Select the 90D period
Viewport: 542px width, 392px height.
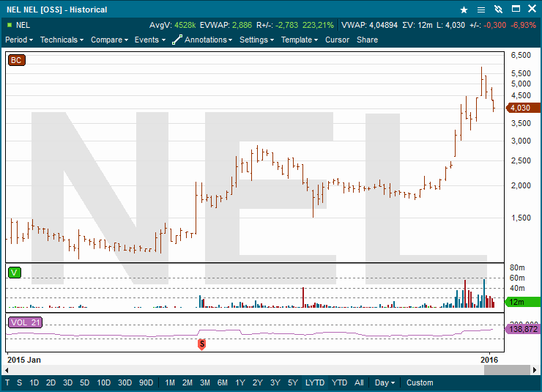pyautogui.click(x=146, y=382)
